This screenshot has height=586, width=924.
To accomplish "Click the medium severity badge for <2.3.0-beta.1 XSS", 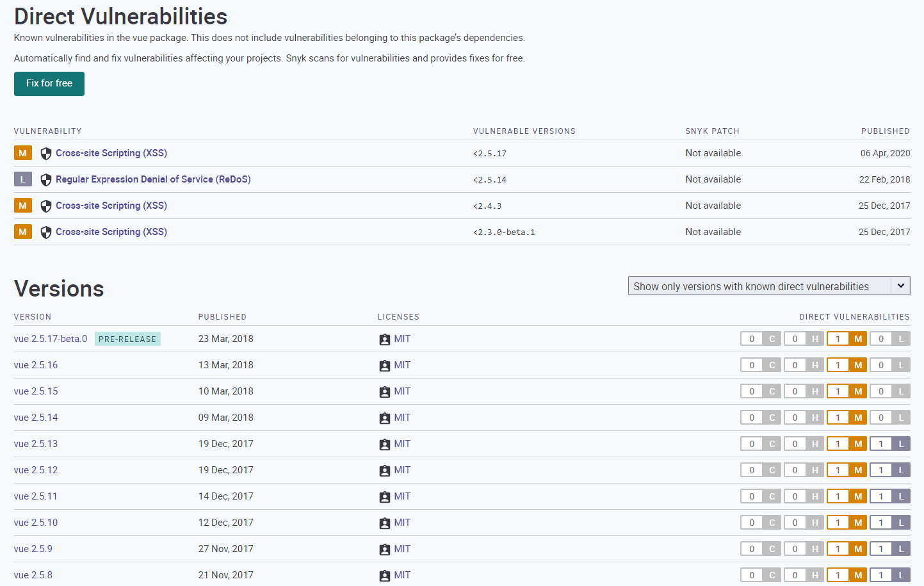I will pyautogui.click(x=23, y=232).
